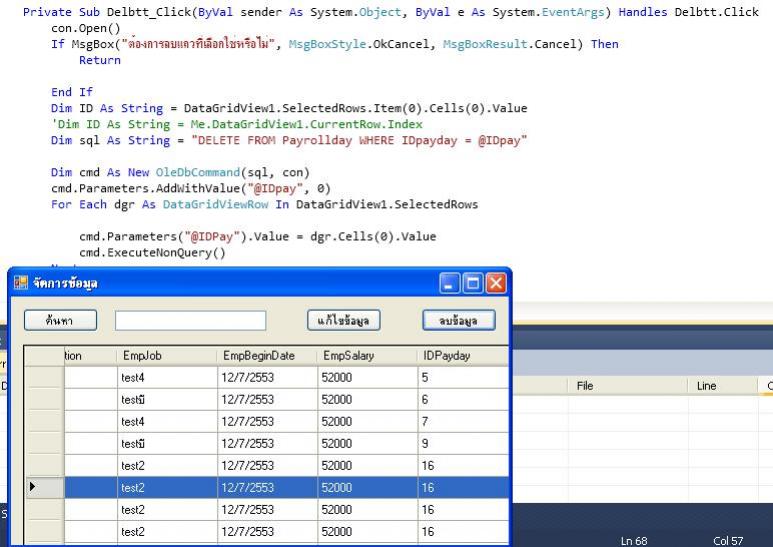
Task: Close the จัดการข้อมูล form window
Action: coord(495,283)
